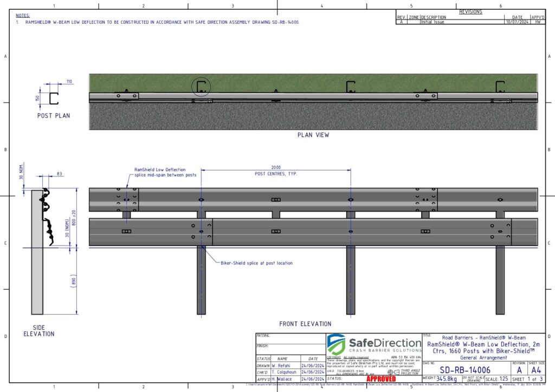
Task: Click the 2000 post centres dimension
Action: [x=276, y=168]
